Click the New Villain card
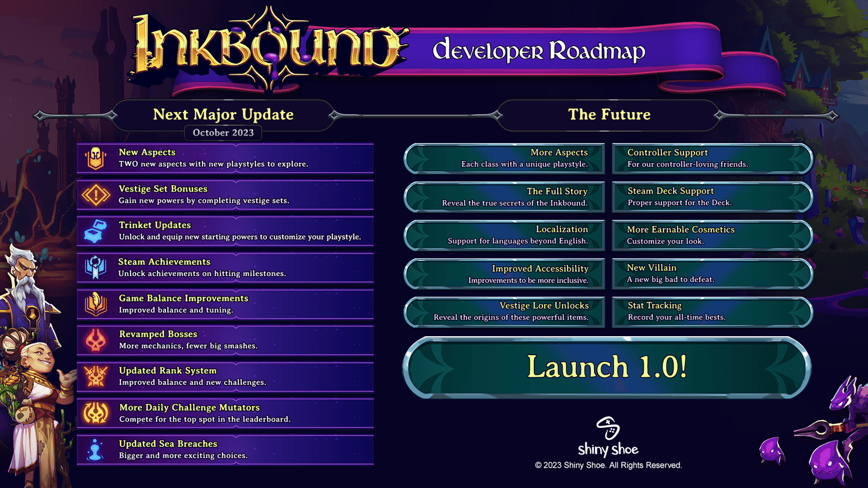 (712, 274)
